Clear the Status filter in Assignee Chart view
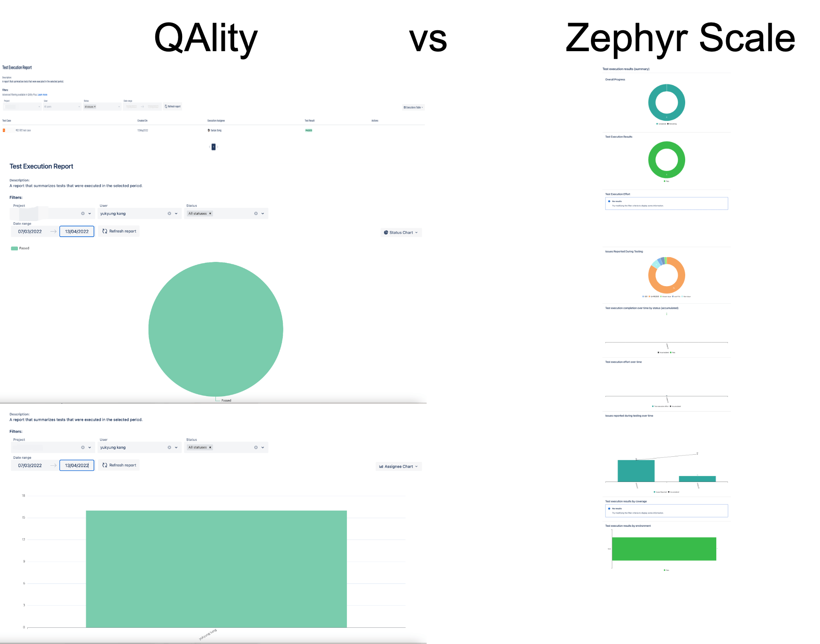 [256, 447]
